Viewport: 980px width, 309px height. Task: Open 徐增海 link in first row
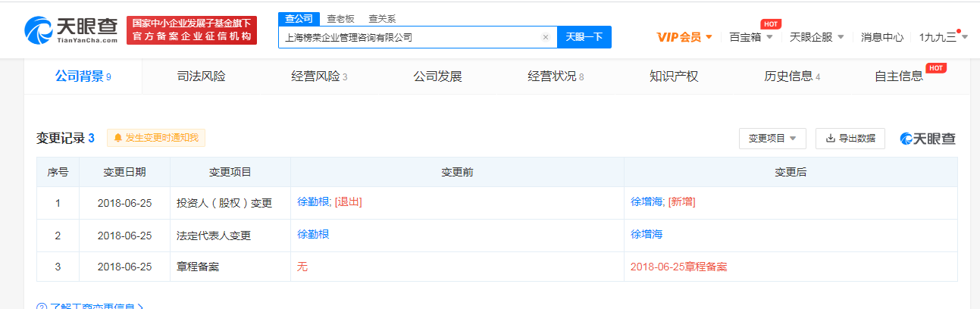point(647,202)
